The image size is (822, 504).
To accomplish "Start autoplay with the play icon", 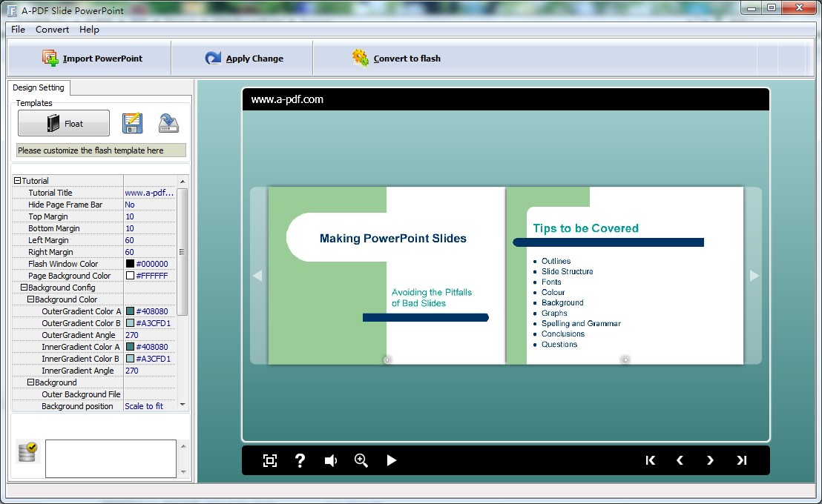I will tap(391, 460).
